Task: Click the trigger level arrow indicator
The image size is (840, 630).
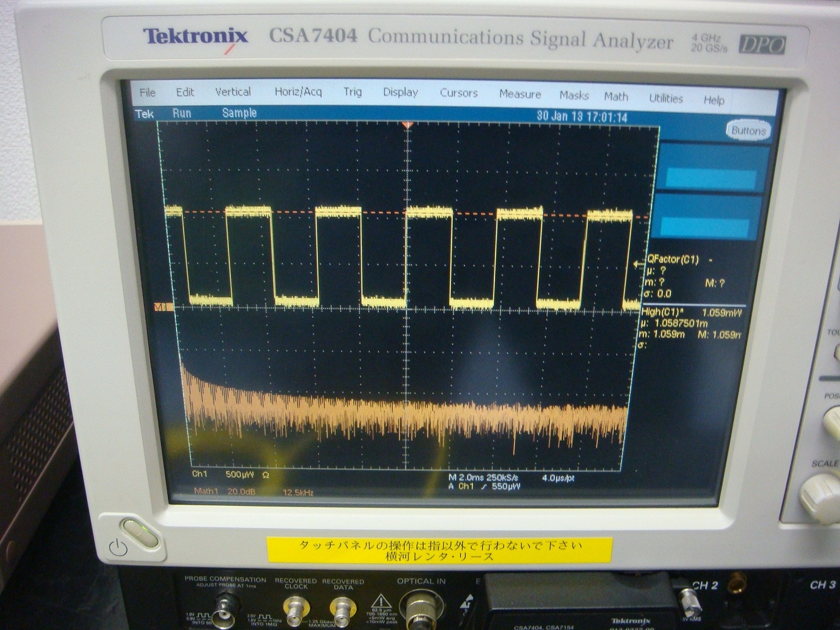Action: pos(638,264)
